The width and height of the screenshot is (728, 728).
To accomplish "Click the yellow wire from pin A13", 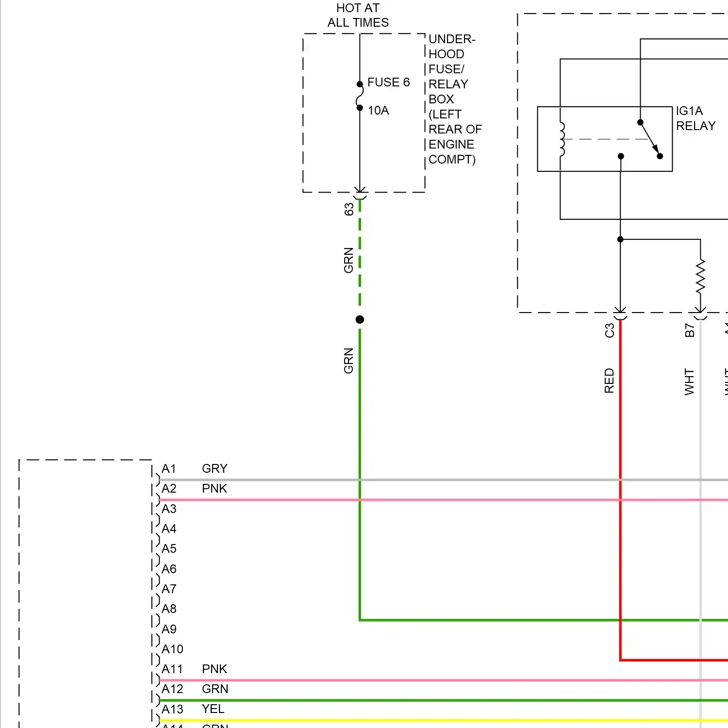I will [x=444, y=721].
